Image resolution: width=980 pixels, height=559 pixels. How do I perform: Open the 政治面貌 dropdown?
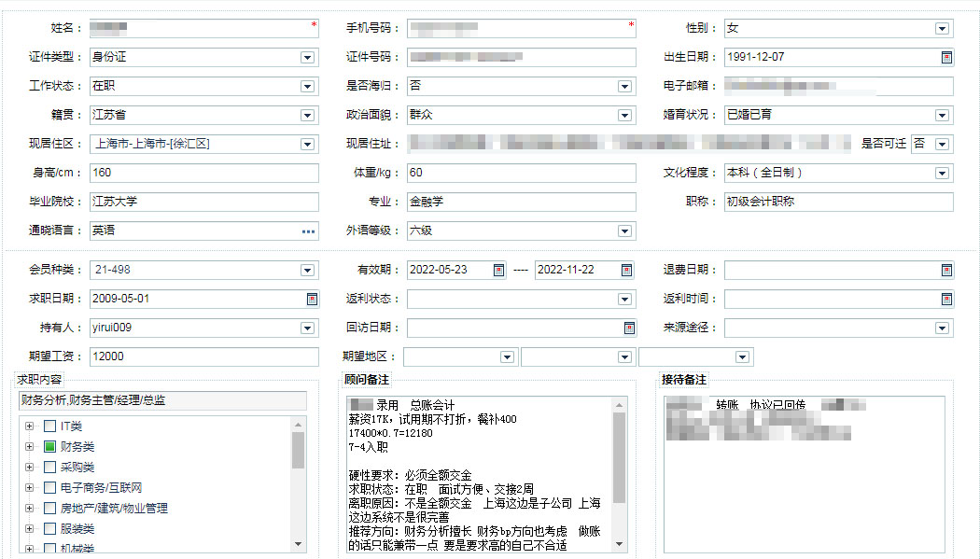coord(624,116)
